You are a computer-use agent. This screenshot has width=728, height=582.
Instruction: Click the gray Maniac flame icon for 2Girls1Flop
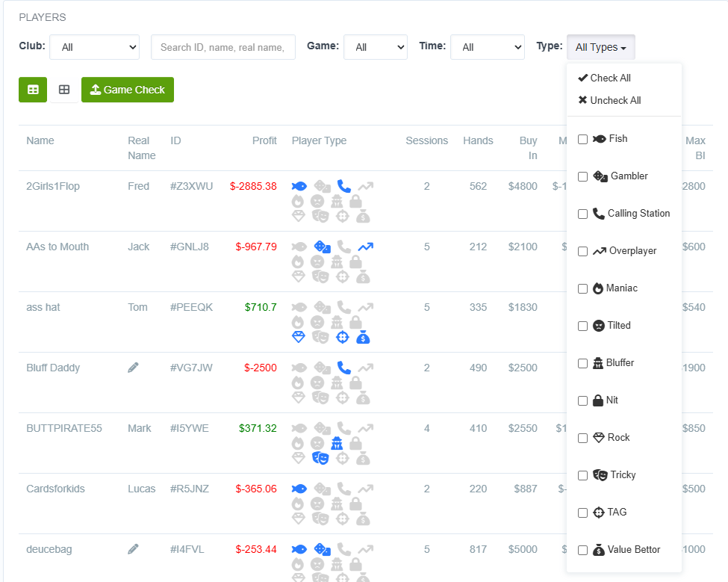298,202
